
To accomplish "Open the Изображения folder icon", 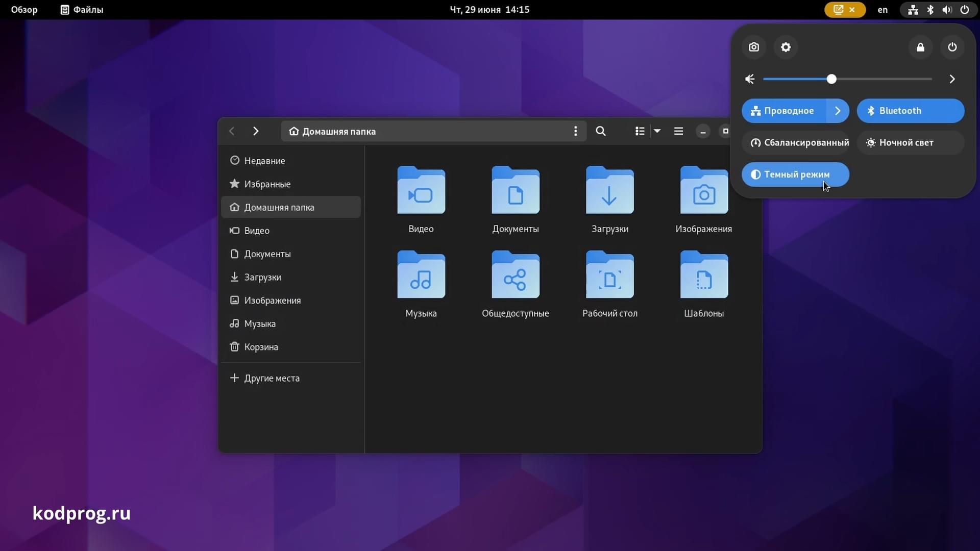I will pyautogui.click(x=704, y=190).
